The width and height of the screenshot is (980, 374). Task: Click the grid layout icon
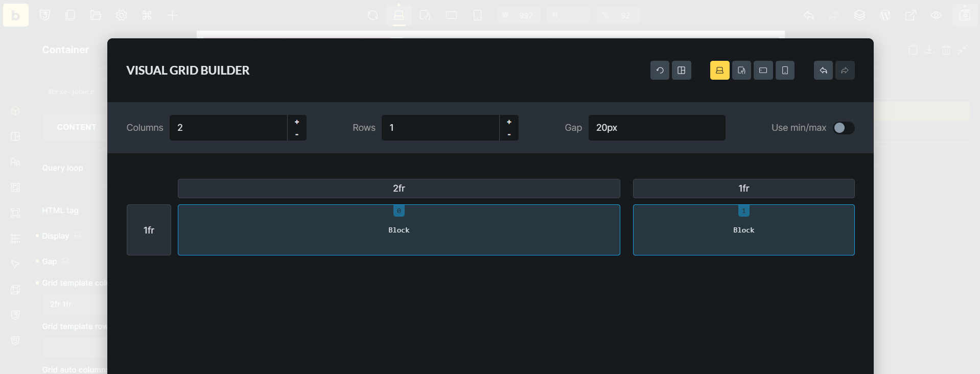681,71
